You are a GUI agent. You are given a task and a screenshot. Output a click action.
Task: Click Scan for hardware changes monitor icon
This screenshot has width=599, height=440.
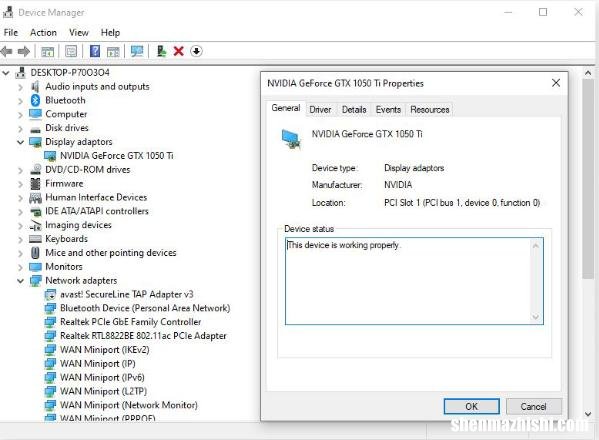[137, 51]
